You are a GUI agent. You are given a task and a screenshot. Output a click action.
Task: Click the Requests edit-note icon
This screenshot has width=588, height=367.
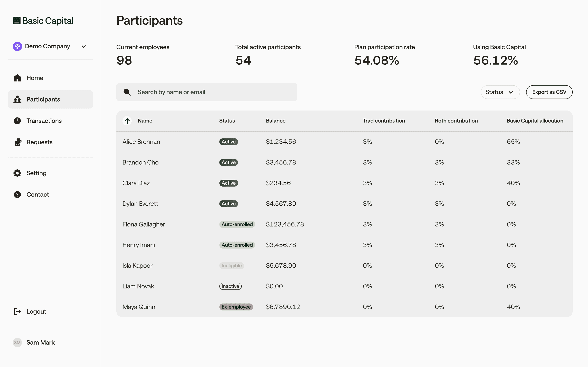click(18, 142)
